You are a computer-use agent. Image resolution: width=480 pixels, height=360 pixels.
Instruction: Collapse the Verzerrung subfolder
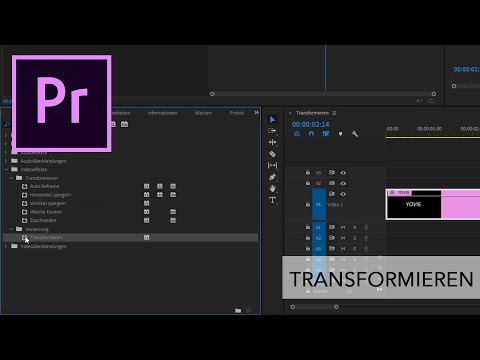tap(11, 229)
